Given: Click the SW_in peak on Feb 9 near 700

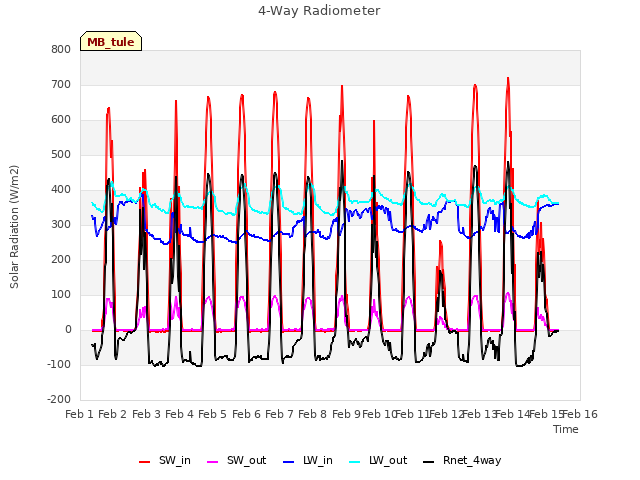Looking at the screenshot, I should click(x=342, y=86).
